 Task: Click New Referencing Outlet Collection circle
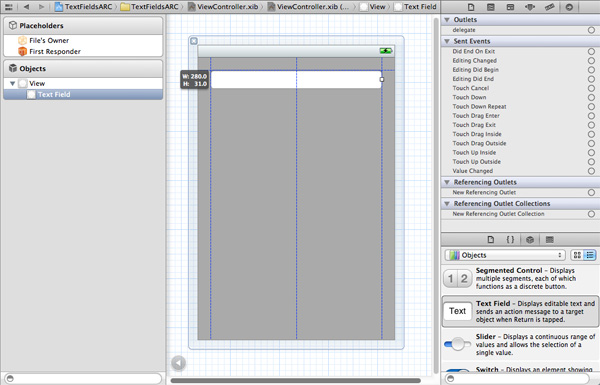click(591, 214)
